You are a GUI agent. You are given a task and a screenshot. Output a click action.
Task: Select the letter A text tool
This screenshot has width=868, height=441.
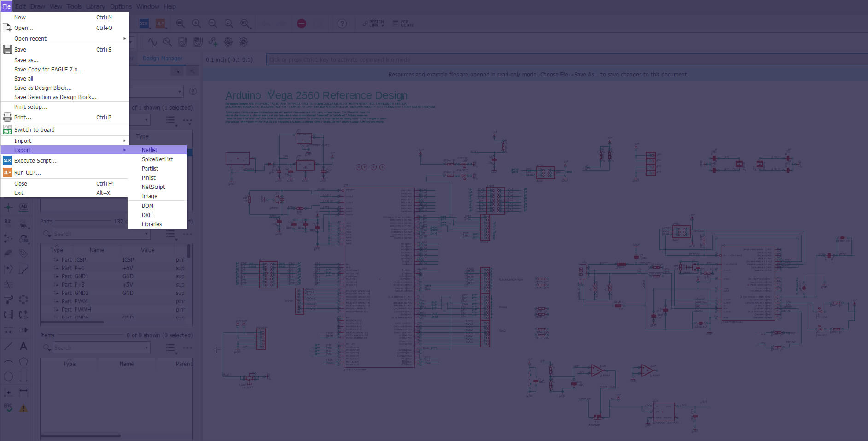[23, 346]
